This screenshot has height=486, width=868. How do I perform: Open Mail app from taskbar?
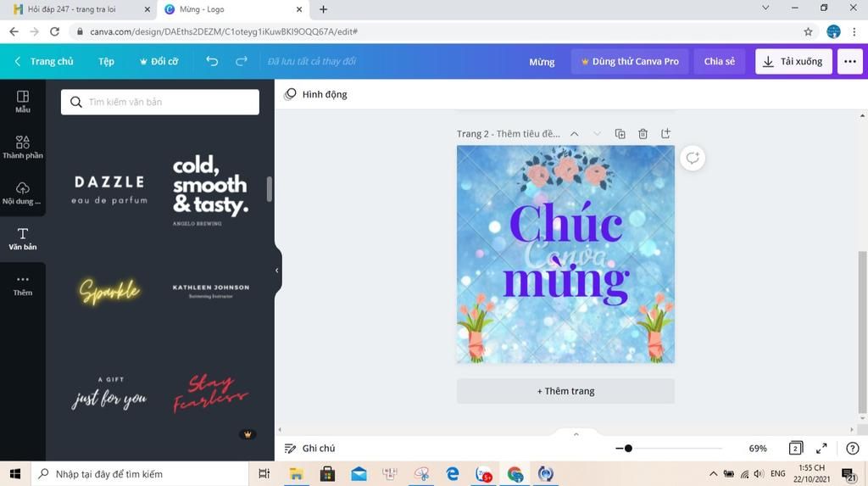(359, 474)
